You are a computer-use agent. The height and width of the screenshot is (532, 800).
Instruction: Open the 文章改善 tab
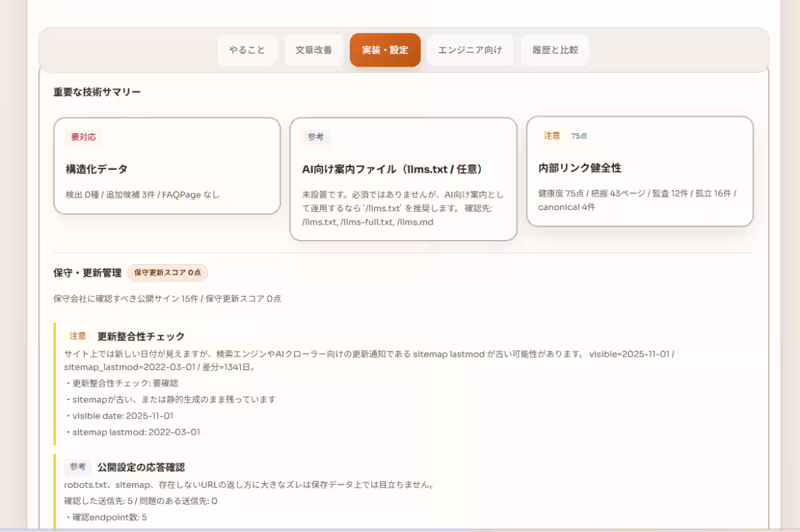click(x=313, y=50)
